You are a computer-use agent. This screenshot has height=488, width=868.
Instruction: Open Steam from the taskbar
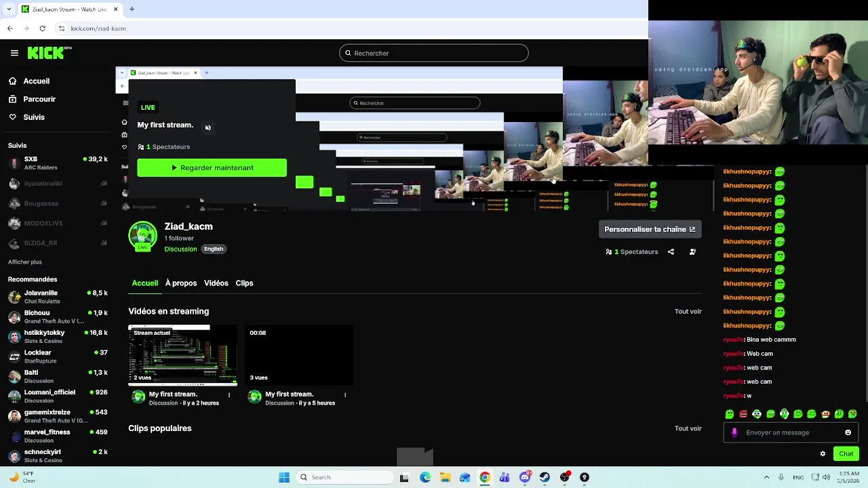pos(545,477)
